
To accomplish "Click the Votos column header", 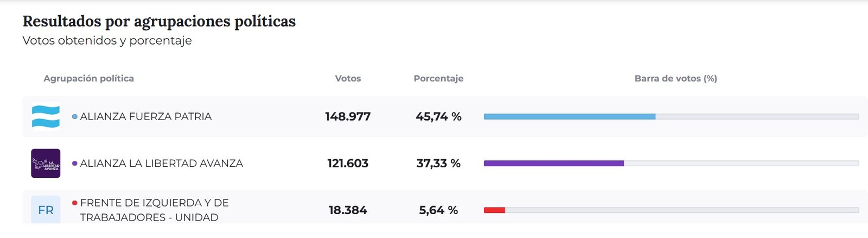I will tap(348, 78).
